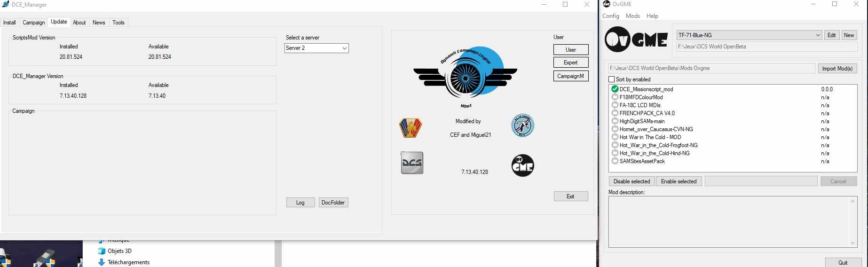Open the Select a server dropdown
The image size is (868, 267).
[x=316, y=48]
